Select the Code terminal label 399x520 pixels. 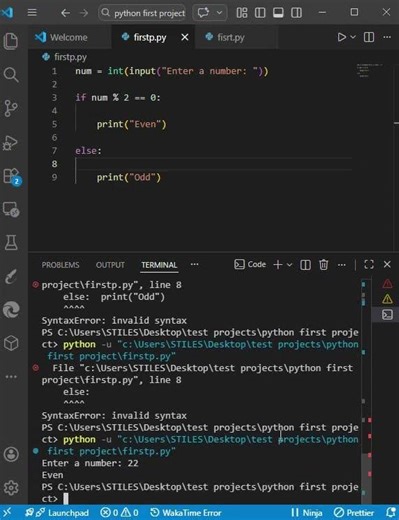[x=250, y=264]
